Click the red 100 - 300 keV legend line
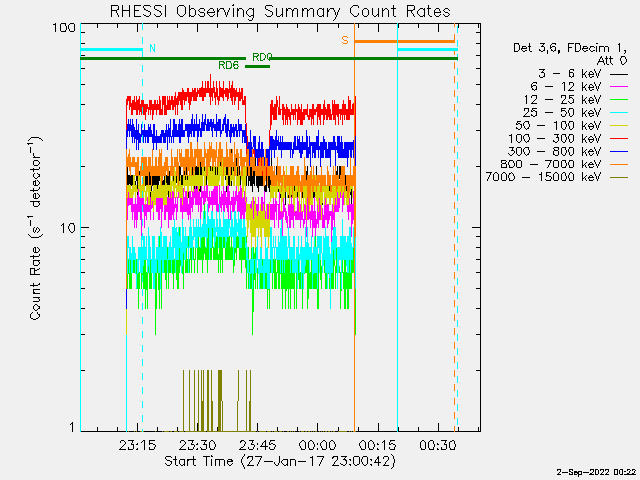640x480 pixels. point(619,139)
